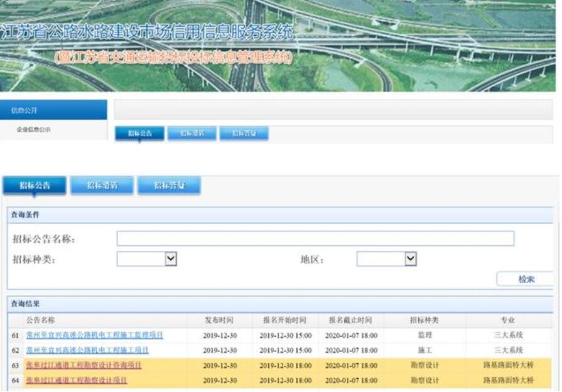
Task: Click the 报名开始时间 column header
Action: [x=285, y=320]
